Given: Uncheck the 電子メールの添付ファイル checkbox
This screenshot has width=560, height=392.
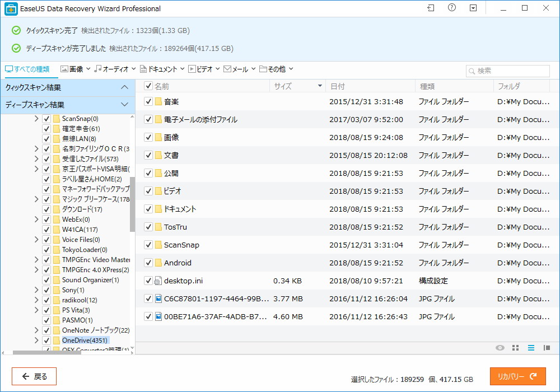Looking at the screenshot, I should coord(148,119).
